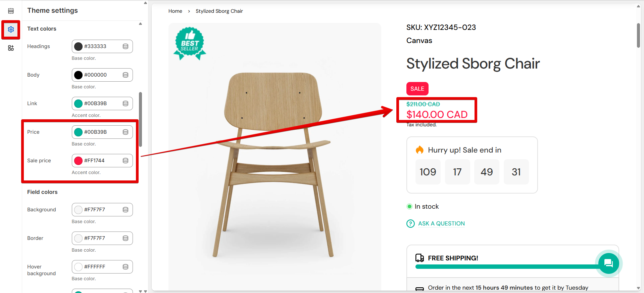The image size is (644, 293).
Task: Open the App embeds blocks icon
Action: (11, 48)
